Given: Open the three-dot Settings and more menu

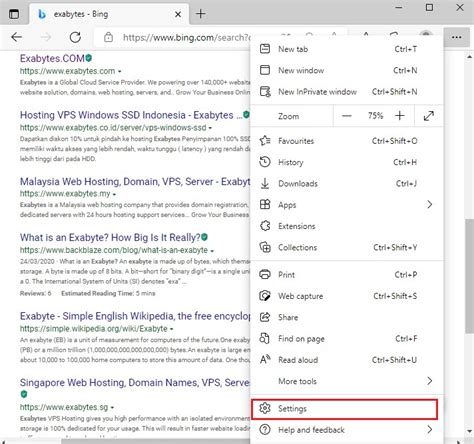Looking at the screenshot, I should (x=456, y=37).
